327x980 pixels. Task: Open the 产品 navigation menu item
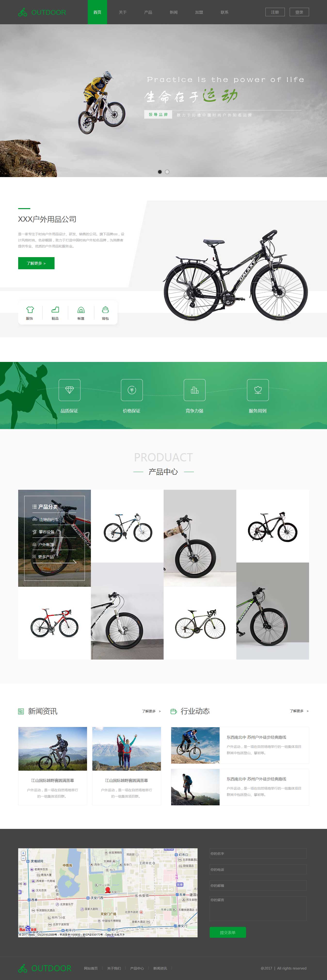point(148,12)
